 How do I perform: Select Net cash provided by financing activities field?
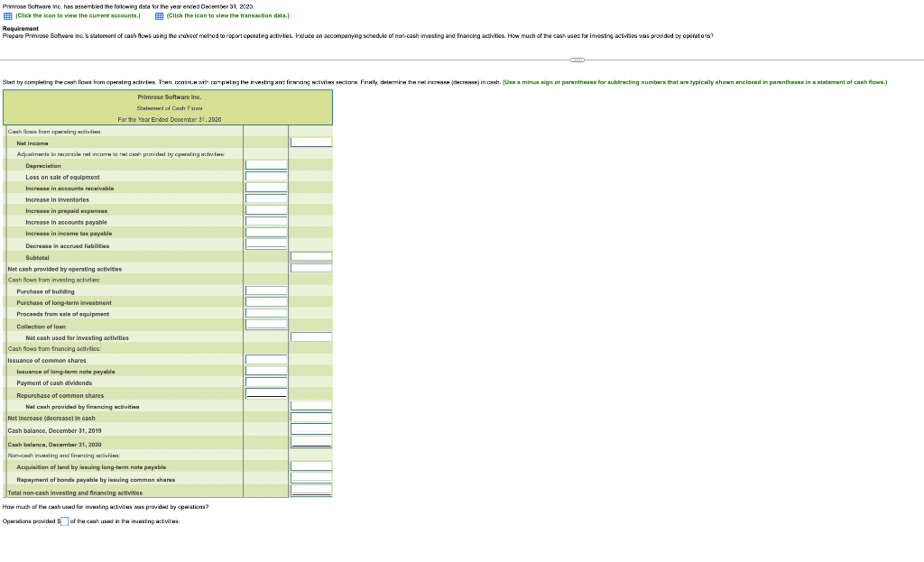click(x=311, y=406)
